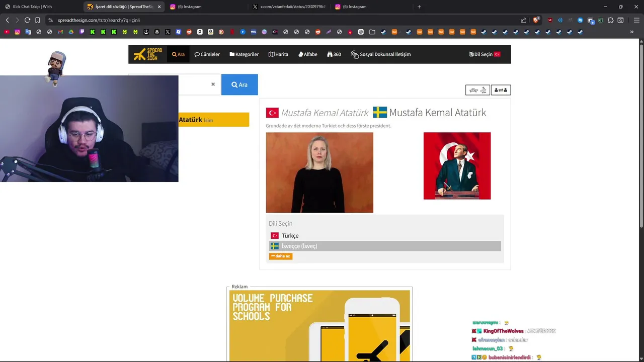The width and height of the screenshot is (644, 362).
Task: Click the SpreadTheSign logo
Action: point(148,54)
